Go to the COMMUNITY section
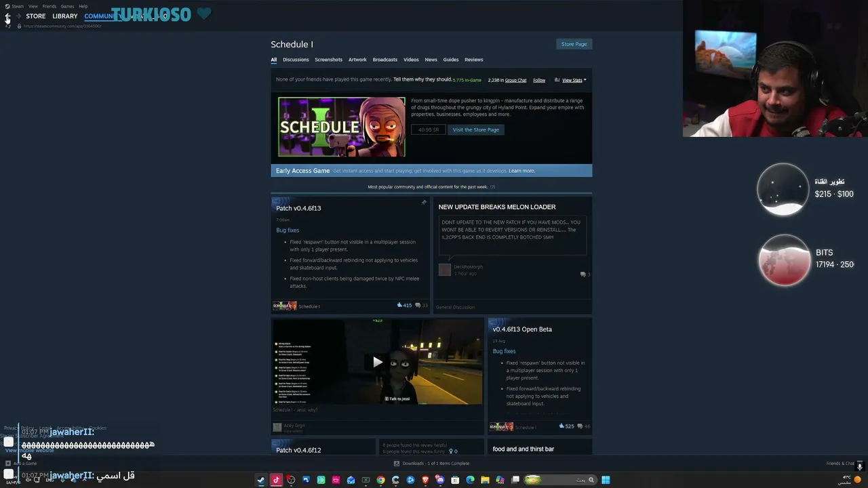The image size is (868, 488). click(x=102, y=16)
